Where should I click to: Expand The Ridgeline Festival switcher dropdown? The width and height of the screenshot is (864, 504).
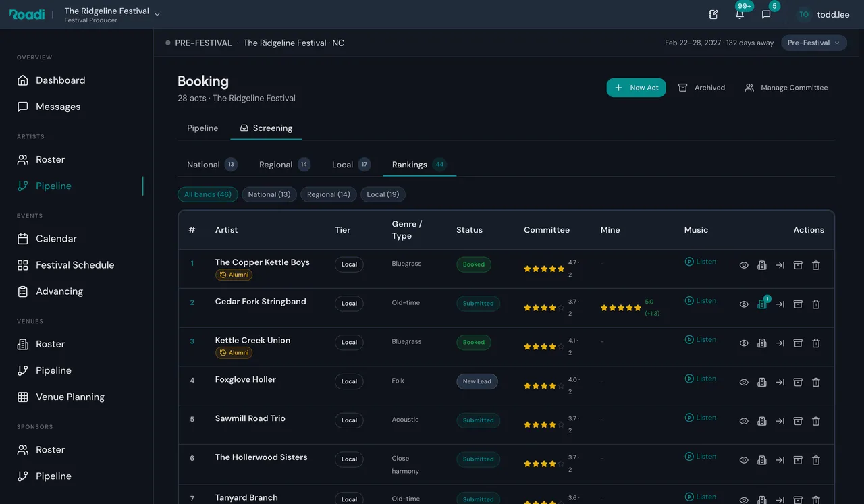click(112, 14)
